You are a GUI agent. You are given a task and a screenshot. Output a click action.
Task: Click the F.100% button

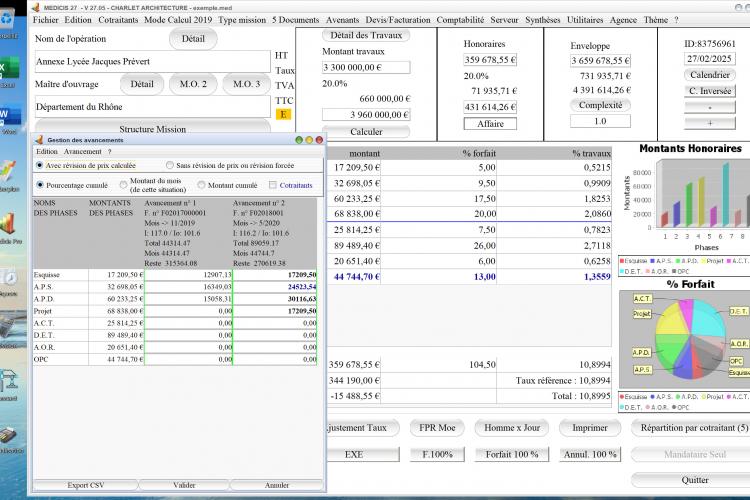pyautogui.click(x=437, y=455)
